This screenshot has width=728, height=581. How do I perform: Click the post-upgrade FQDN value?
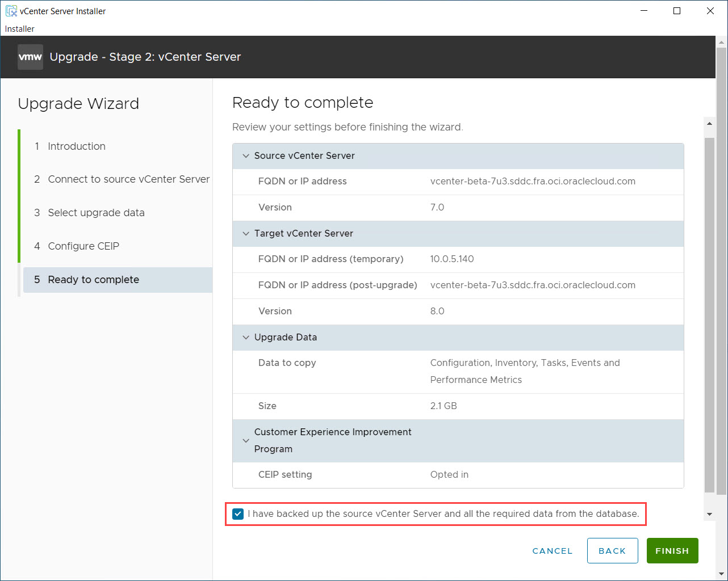[x=533, y=285]
